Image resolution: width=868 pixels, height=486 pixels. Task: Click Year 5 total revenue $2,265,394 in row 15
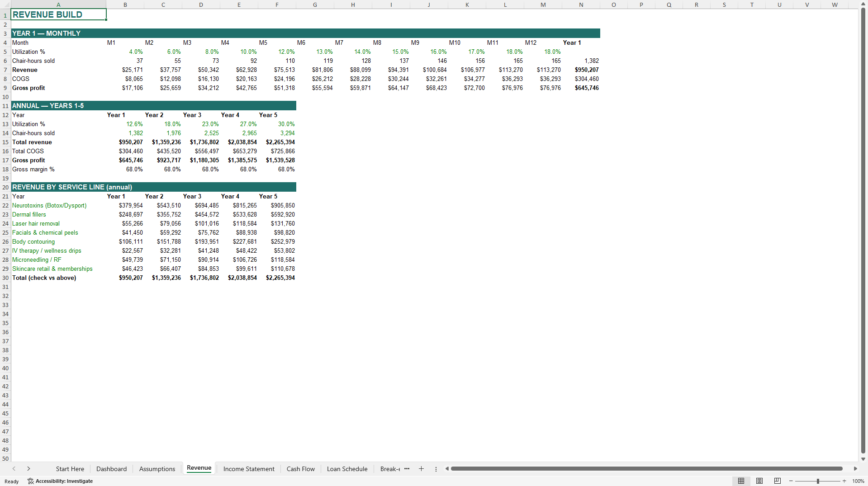tap(277, 142)
